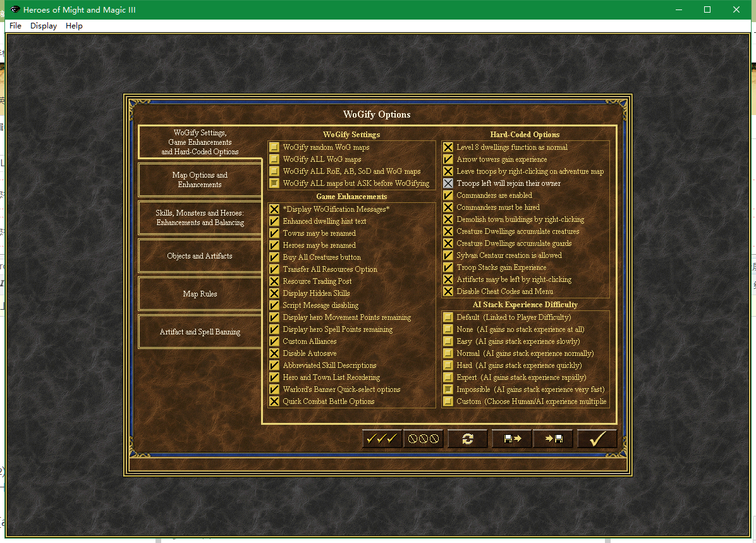Go to the Map Rules tab
The image size is (756, 543).
point(200,294)
